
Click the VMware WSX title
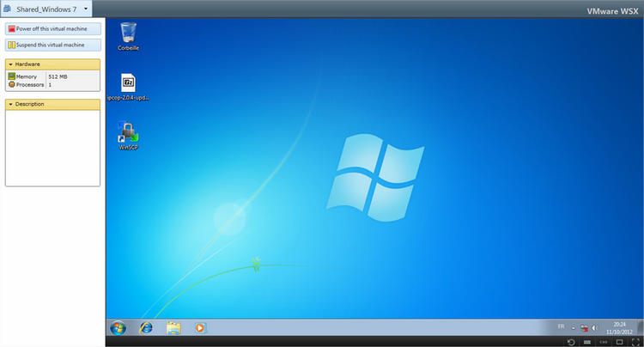(612, 11)
